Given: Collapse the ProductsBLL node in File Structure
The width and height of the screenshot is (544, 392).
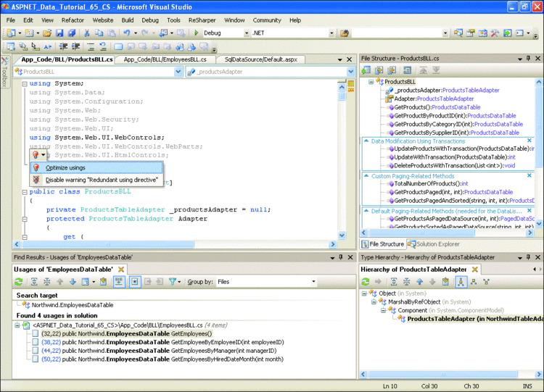Looking at the screenshot, I should click(371, 82).
